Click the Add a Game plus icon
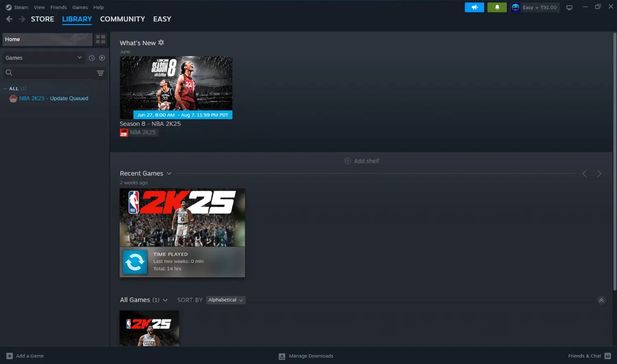 [9, 356]
